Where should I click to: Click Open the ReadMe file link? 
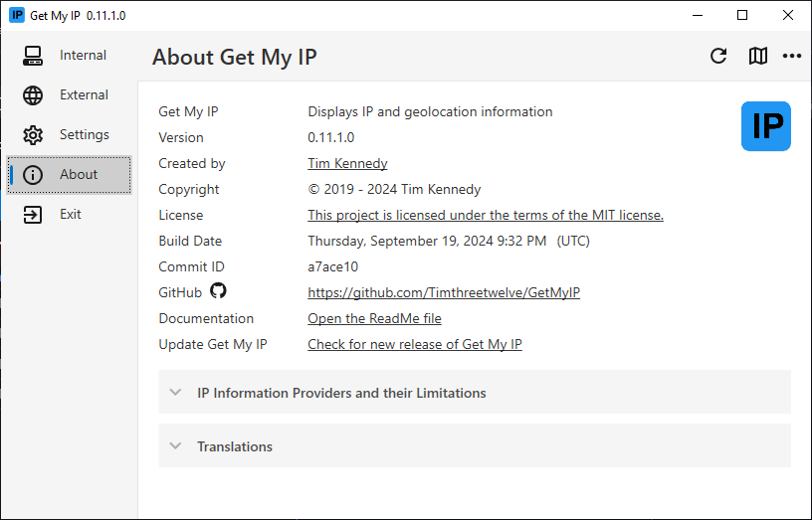tap(374, 319)
